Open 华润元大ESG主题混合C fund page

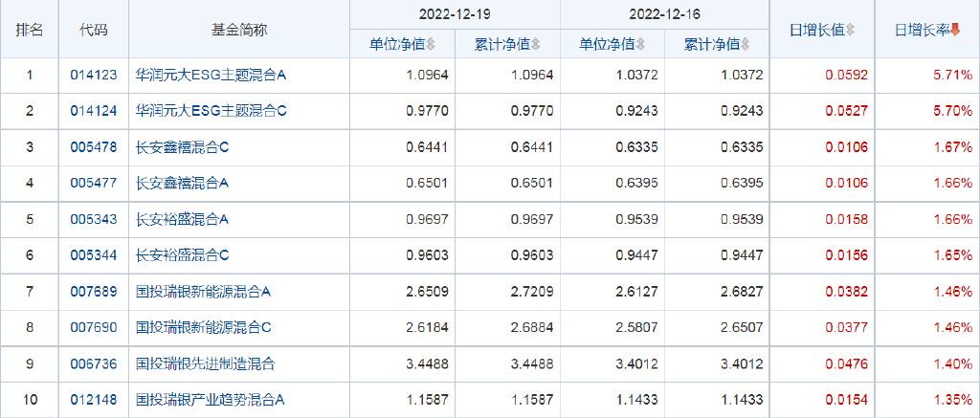tap(211, 111)
